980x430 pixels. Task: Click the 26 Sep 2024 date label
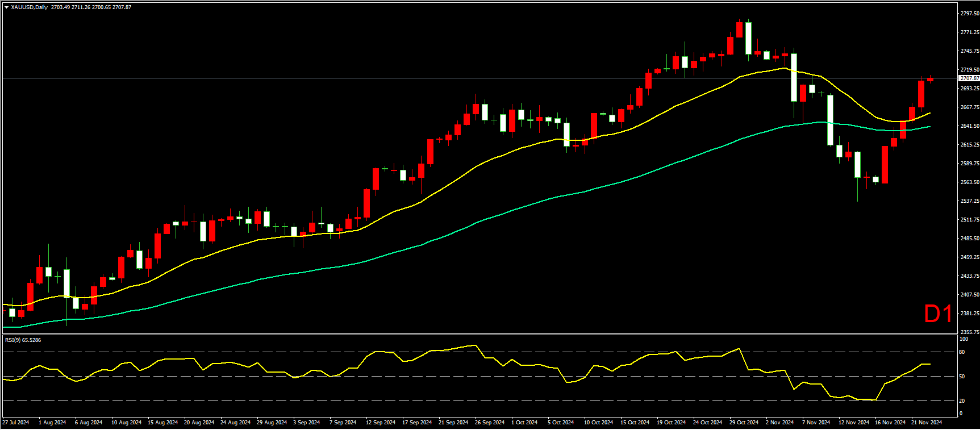[490, 422]
